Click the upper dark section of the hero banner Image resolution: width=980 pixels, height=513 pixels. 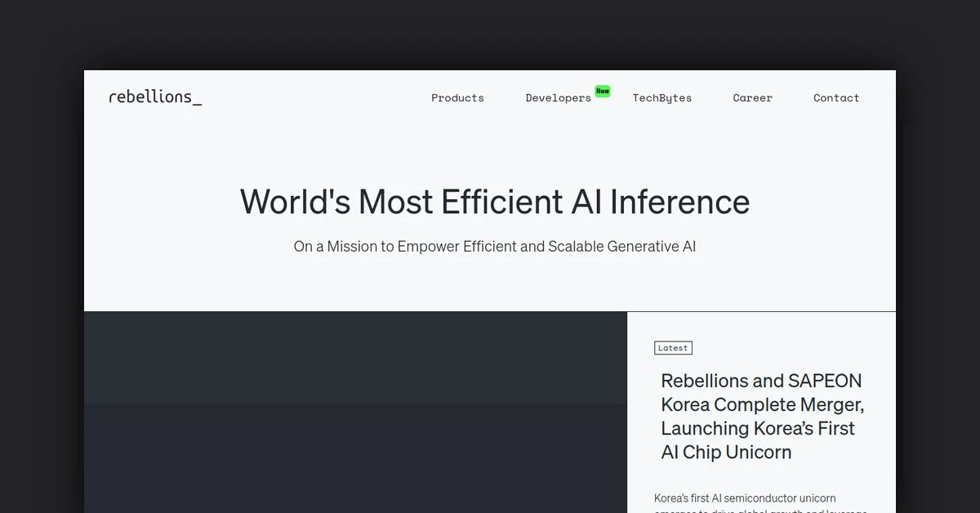click(355, 358)
